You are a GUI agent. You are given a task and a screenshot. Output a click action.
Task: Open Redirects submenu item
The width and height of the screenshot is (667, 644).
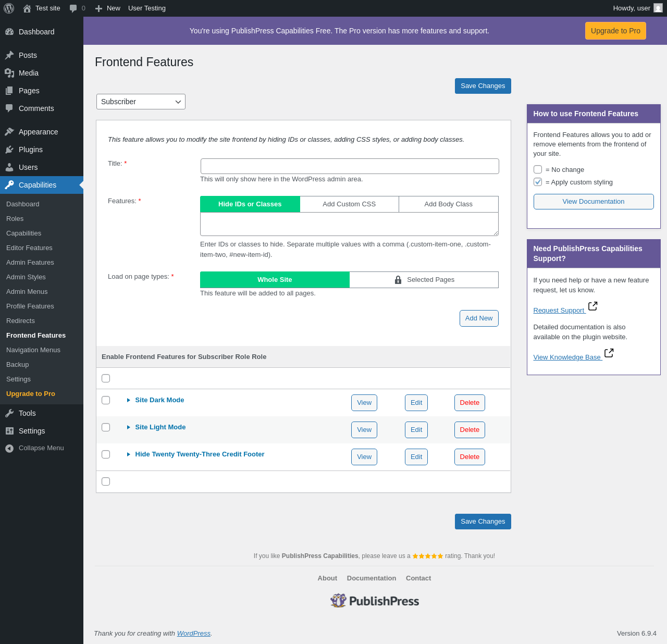point(20,321)
